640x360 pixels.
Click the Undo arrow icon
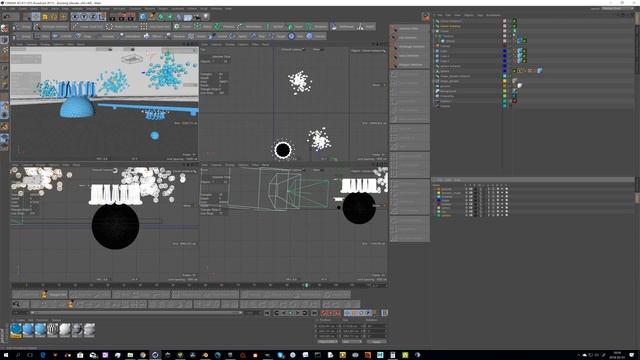coord(6,17)
